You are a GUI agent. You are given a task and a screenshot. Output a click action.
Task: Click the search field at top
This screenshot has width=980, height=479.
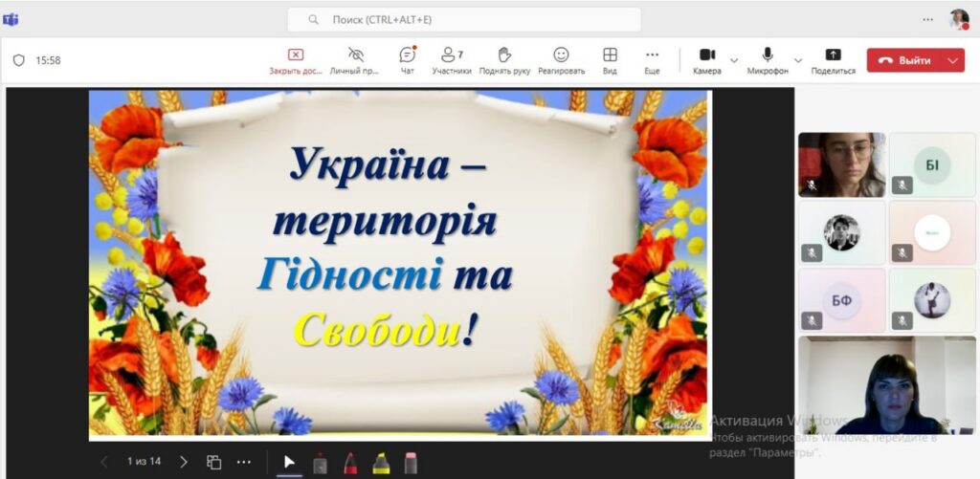point(464,19)
